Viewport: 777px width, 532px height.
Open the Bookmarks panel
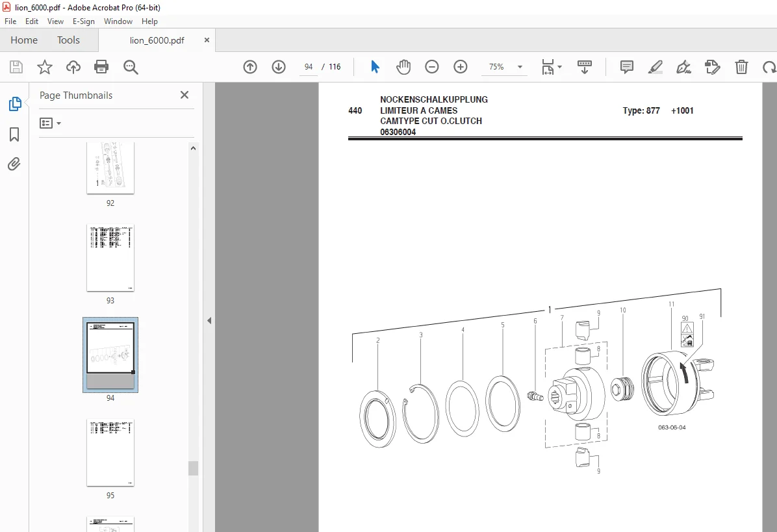pyautogui.click(x=14, y=134)
